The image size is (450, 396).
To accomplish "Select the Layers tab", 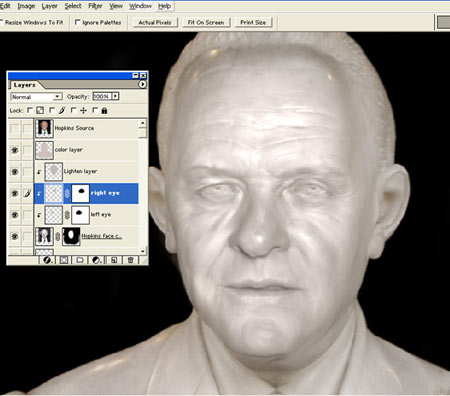I will pos(24,85).
